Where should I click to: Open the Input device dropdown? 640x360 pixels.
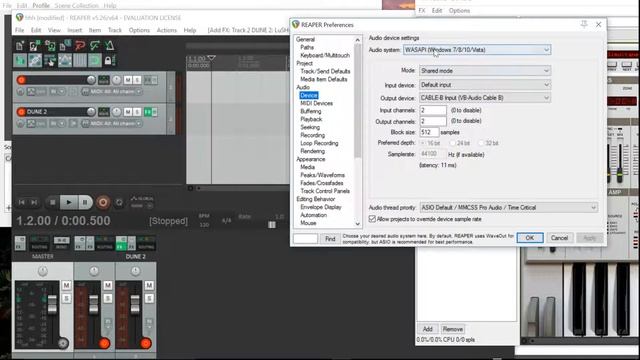[x=485, y=84]
